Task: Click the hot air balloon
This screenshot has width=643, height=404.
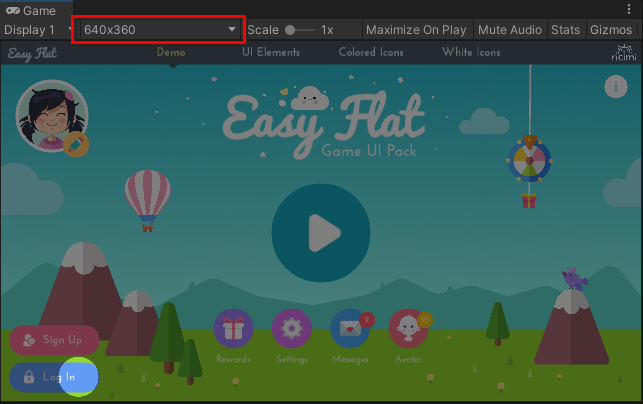Action: [x=148, y=201]
